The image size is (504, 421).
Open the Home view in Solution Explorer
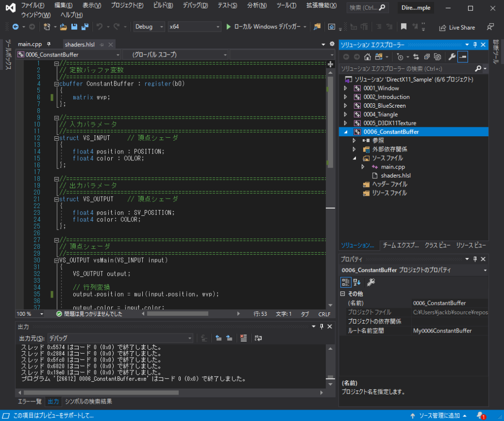tap(368, 57)
